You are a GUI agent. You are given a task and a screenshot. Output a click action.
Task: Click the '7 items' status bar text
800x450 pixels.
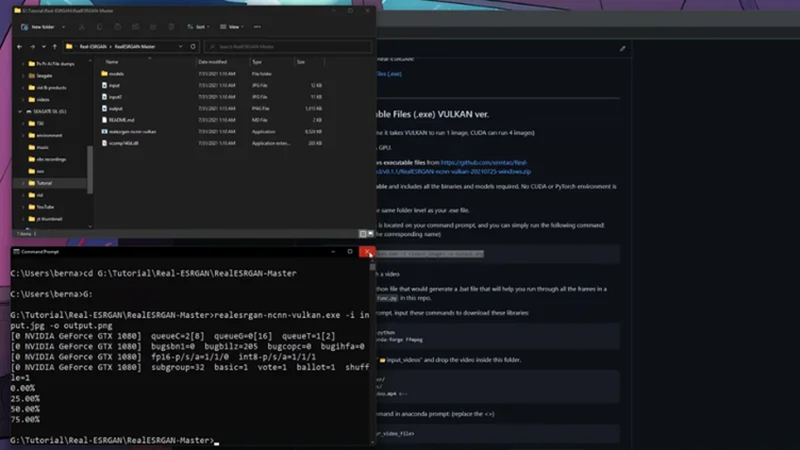24,234
